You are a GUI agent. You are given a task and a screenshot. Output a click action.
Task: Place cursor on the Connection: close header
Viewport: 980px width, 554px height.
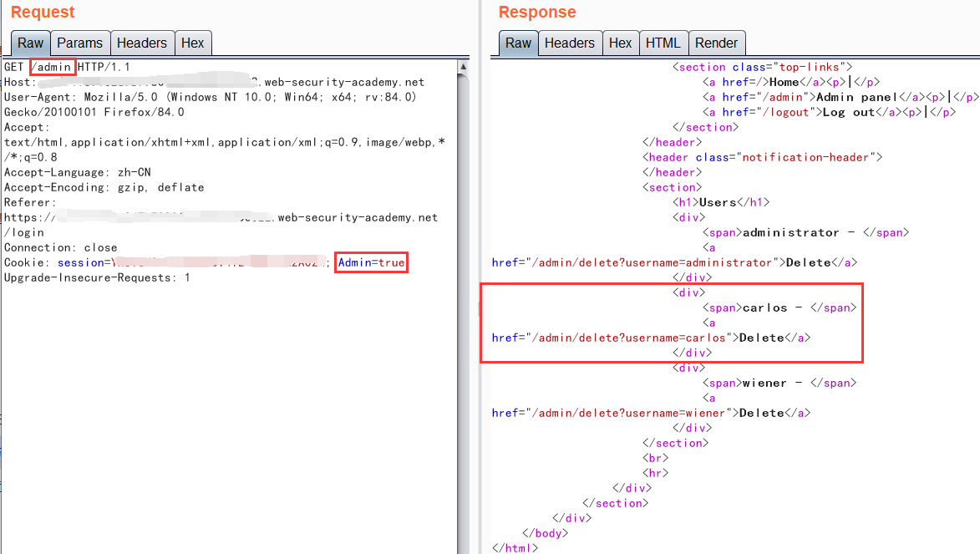(x=60, y=247)
